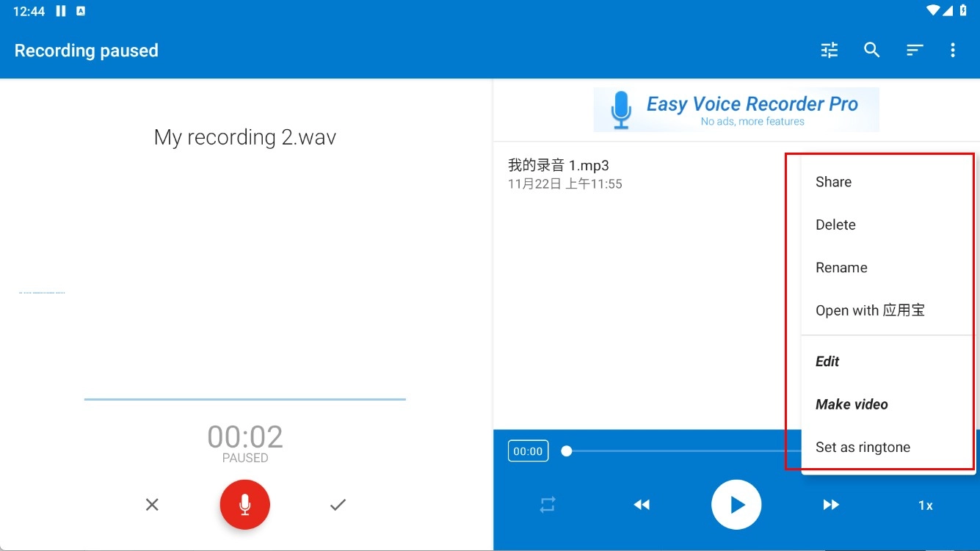Open the three-dot overflow menu
This screenshot has height=551, width=980.
(x=953, y=50)
